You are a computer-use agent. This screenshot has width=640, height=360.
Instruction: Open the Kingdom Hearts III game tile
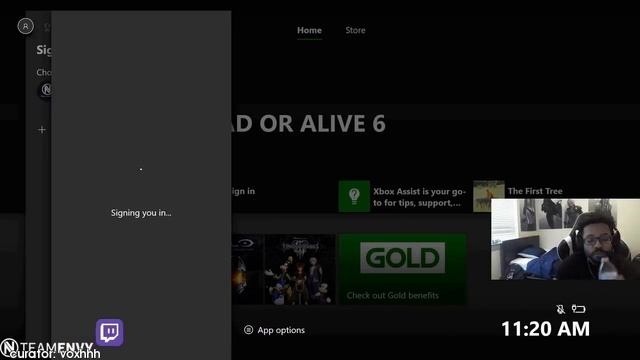point(300,269)
